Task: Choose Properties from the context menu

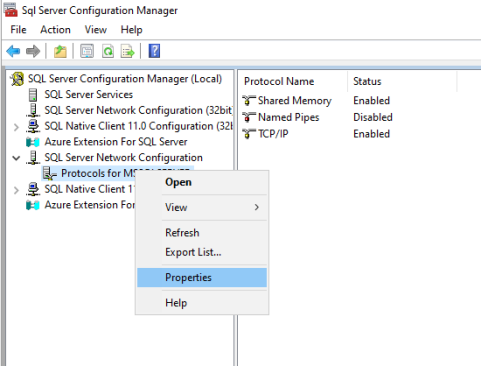Action: 202,277
